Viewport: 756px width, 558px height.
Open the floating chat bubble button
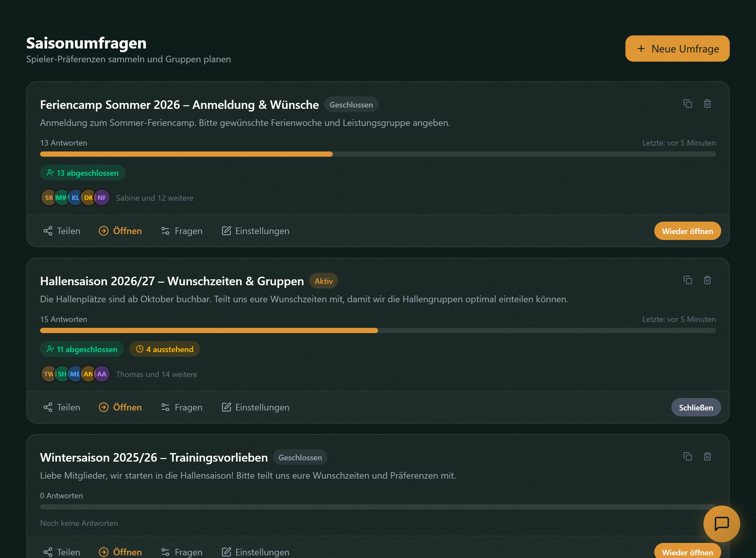(722, 524)
